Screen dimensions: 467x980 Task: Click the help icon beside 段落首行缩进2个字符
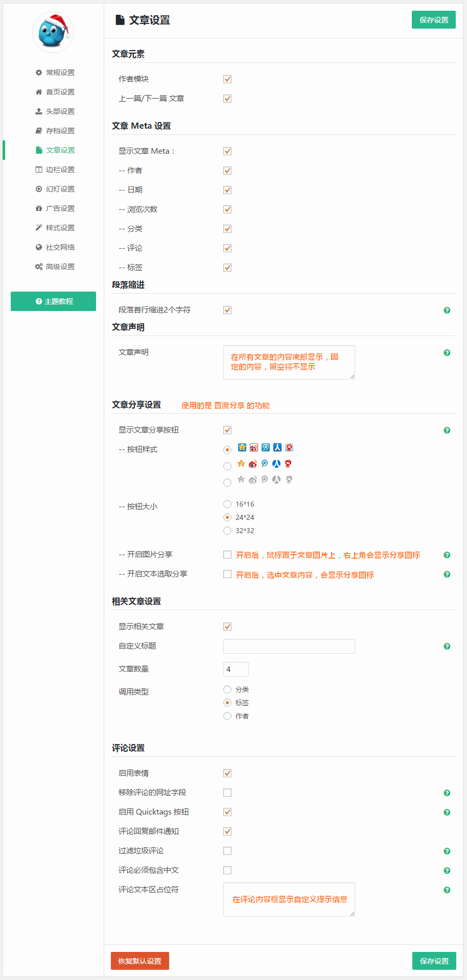coord(447,310)
